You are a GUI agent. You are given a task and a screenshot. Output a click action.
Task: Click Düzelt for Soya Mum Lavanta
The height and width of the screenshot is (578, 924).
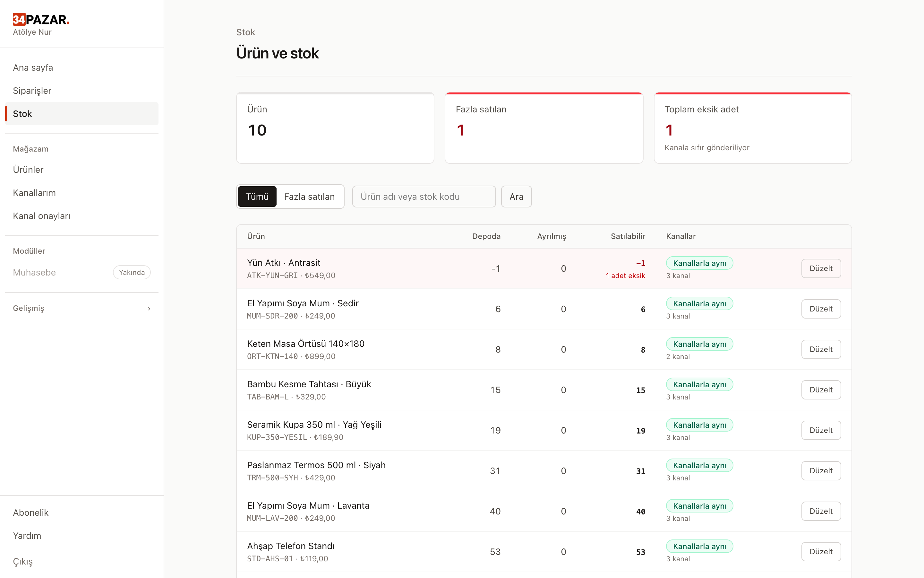[821, 512]
